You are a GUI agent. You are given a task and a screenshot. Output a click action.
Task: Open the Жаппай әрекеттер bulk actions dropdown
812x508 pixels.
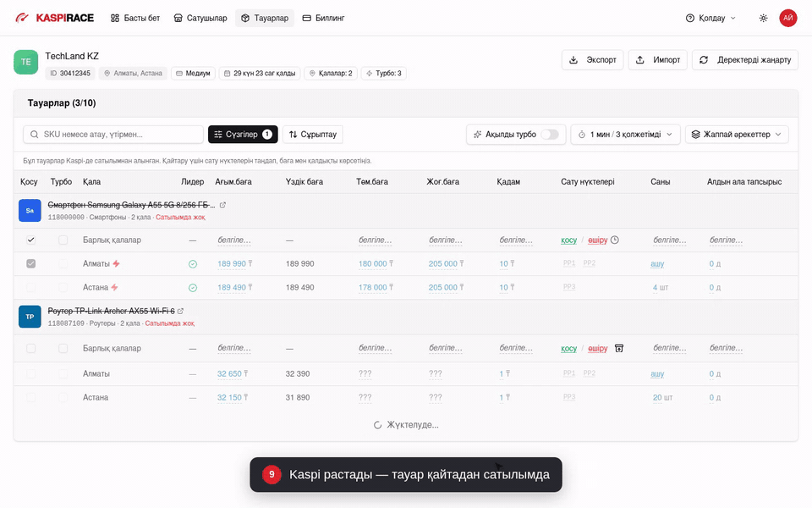[737, 135]
